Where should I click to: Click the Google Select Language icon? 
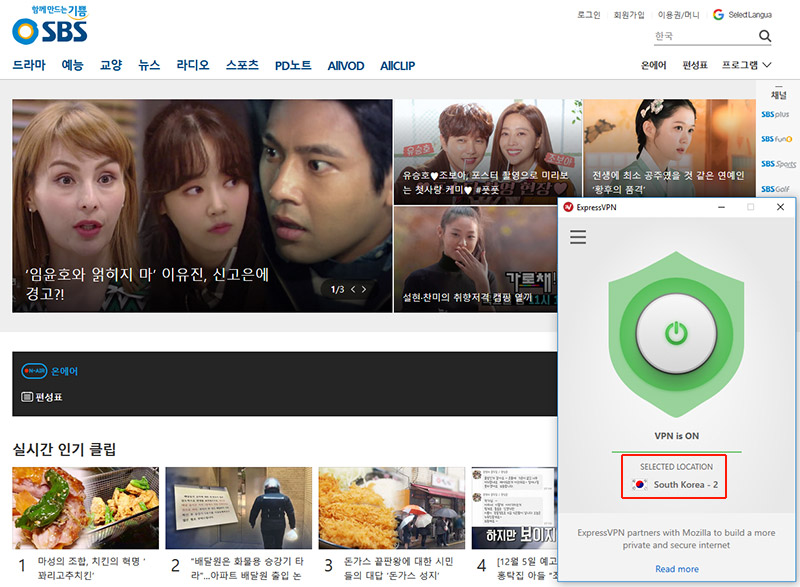point(718,15)
